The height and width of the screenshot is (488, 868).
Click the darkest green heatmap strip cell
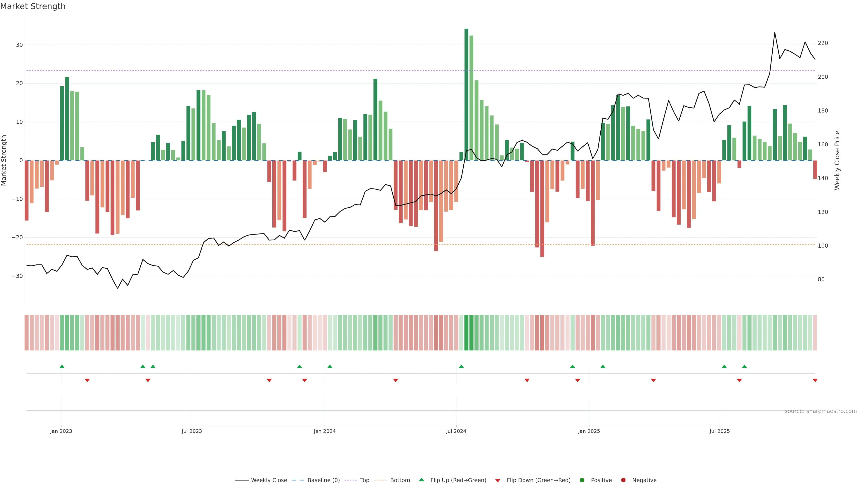pos(466,332)
